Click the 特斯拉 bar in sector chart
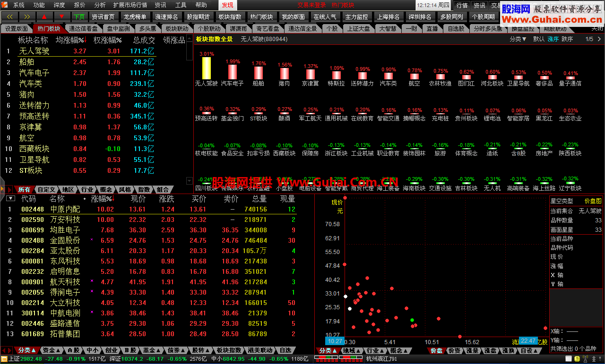 (x=337, y=75)
